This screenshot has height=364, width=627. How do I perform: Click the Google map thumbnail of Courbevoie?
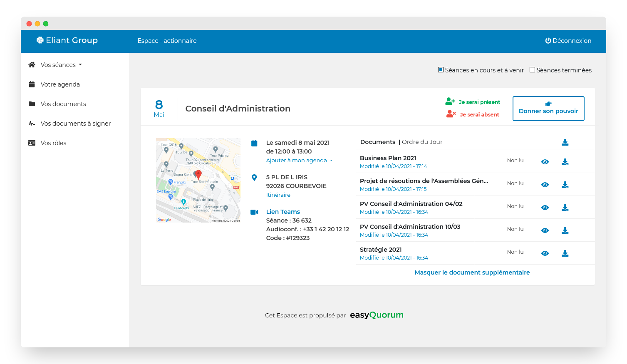(x=198, y=180)
